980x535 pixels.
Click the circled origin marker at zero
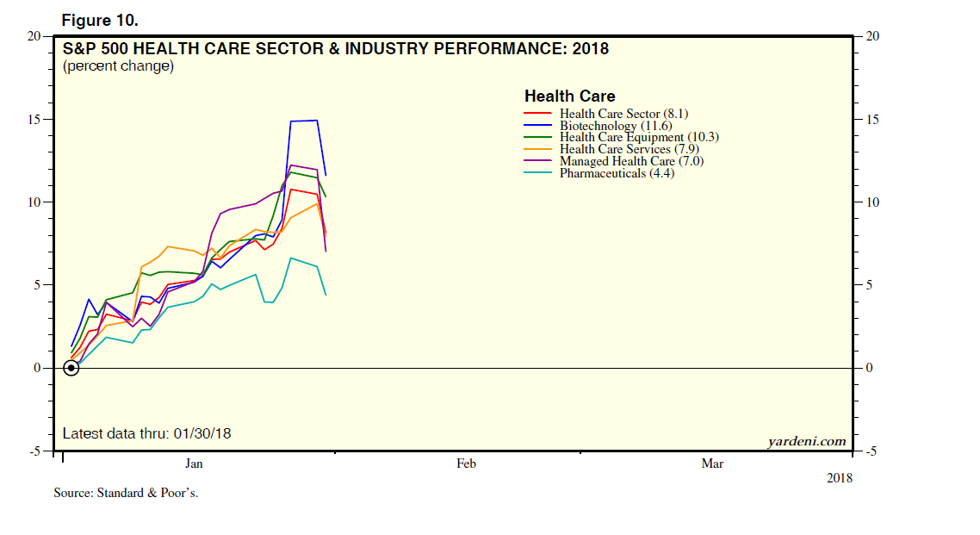click(71, 368)
